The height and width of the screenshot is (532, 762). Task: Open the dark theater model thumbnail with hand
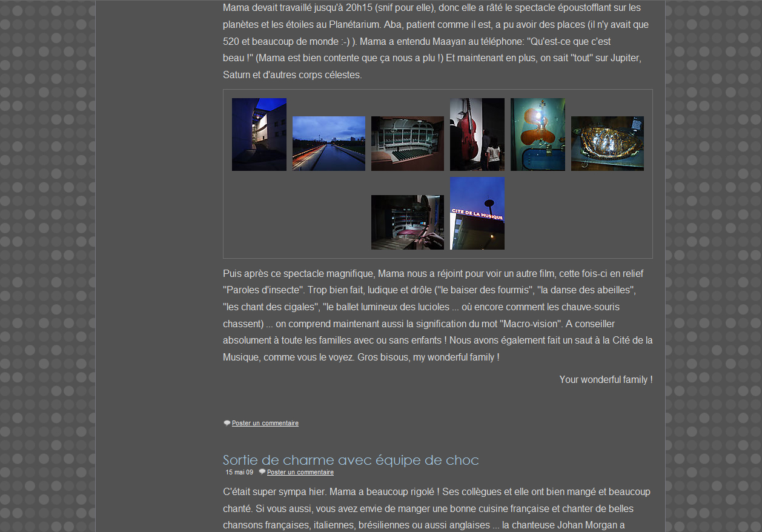point(408,222)
